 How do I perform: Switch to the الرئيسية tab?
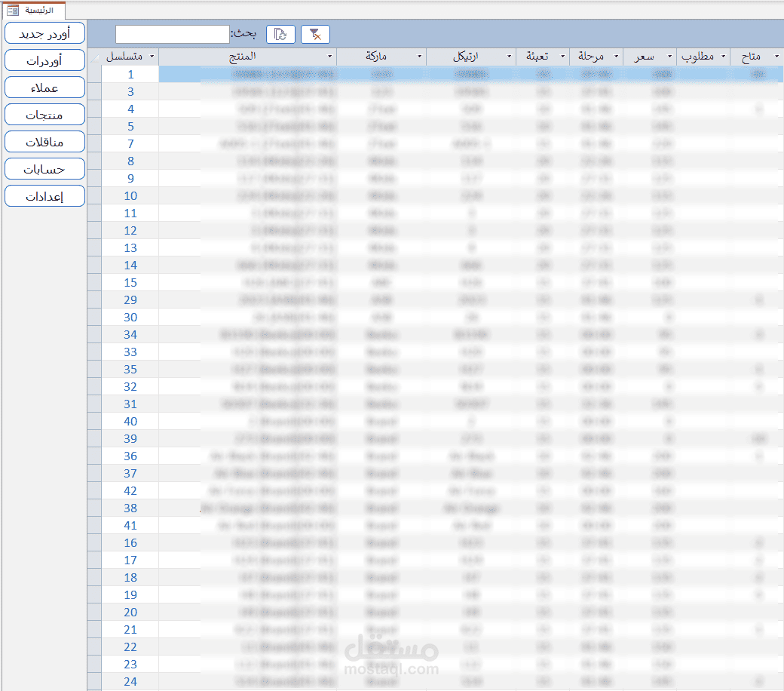tap(33, 10)
